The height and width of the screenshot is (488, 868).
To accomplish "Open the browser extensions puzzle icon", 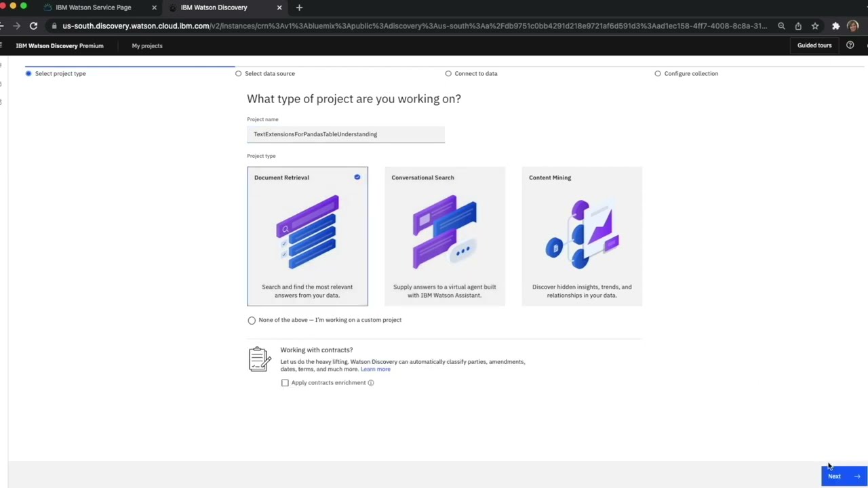I will [835, 26].
